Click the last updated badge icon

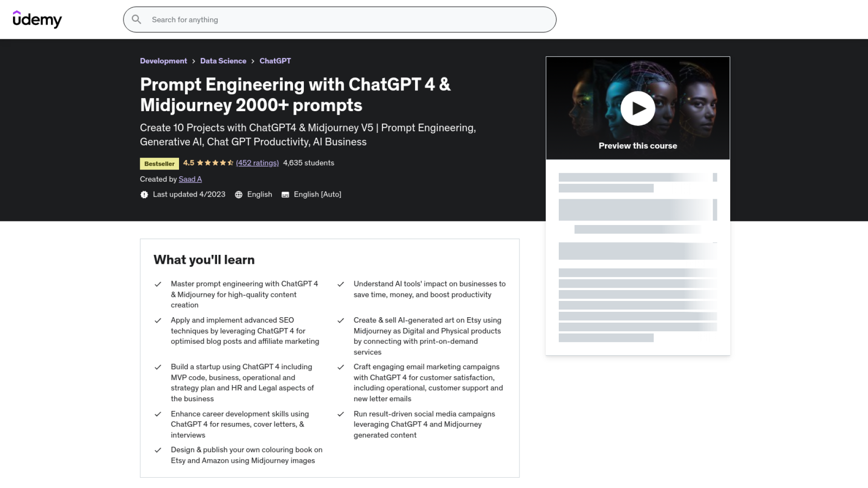(x=144, y=195)
